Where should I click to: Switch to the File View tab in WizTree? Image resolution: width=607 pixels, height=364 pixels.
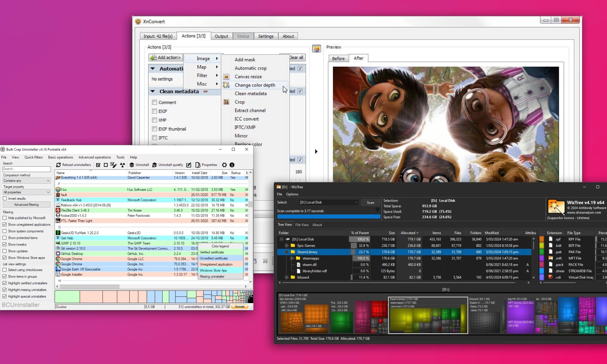(302, 225)
